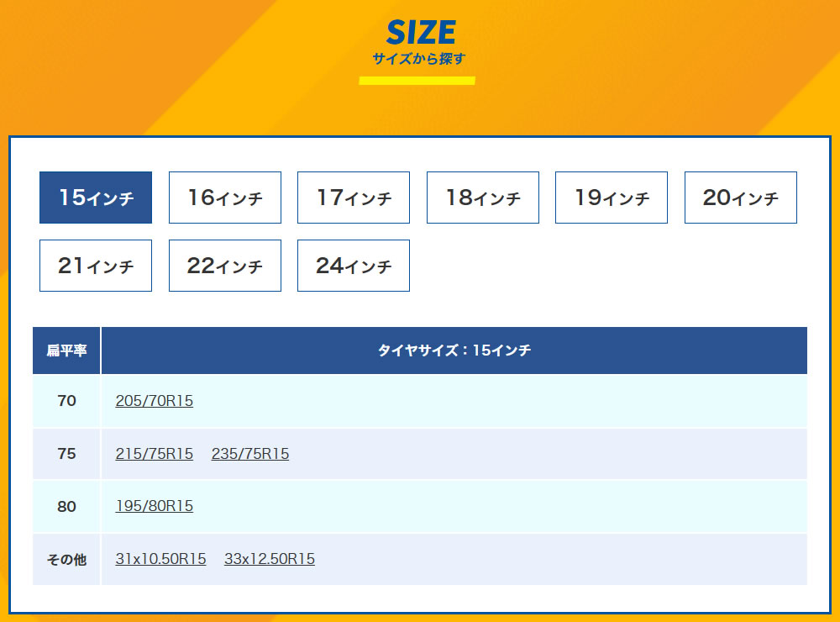This screenshot has width=840, height=622.
Task: Choose the 18インチ tab
Action: tap(483, 198)
